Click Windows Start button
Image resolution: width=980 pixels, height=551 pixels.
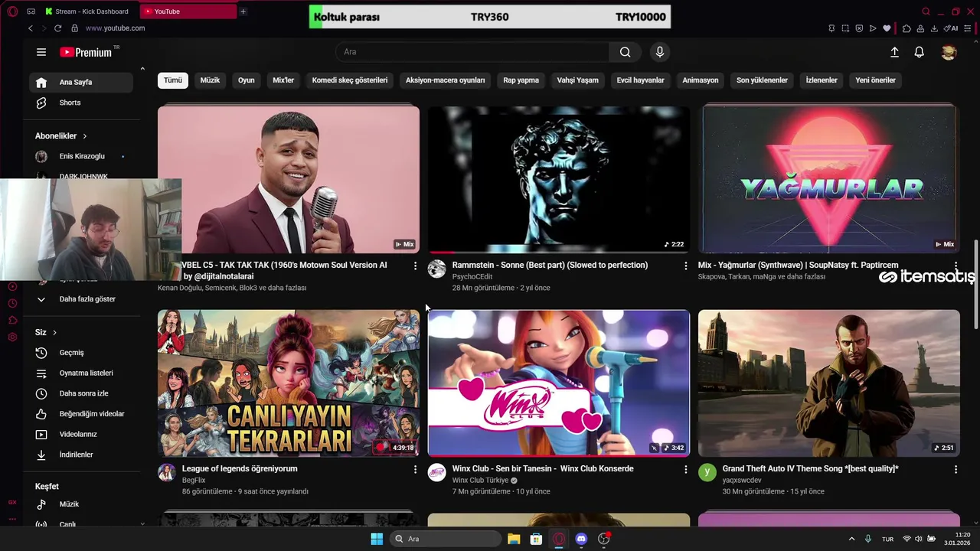(377, 539)
